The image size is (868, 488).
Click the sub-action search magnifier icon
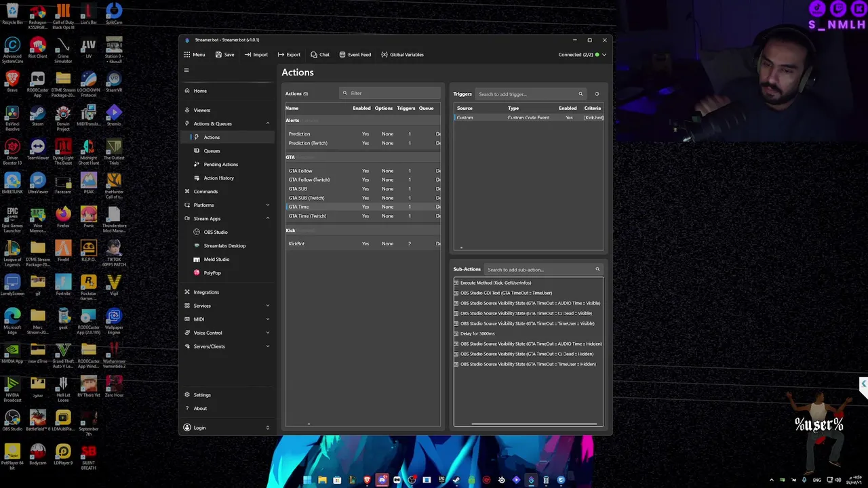coord(597,270)
